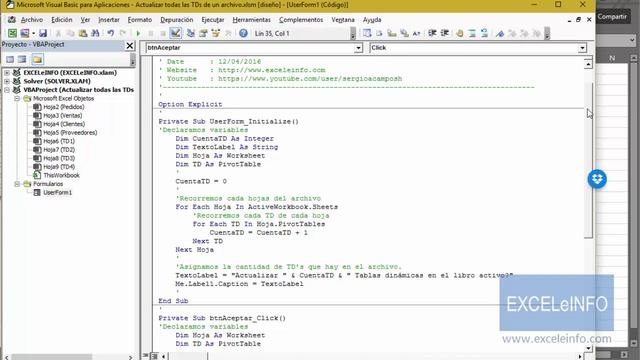Image resolution: width=640 pixels, height=360 pixels.
Task: Switch to Full Module View at bottom left
Action: [154, 356]
